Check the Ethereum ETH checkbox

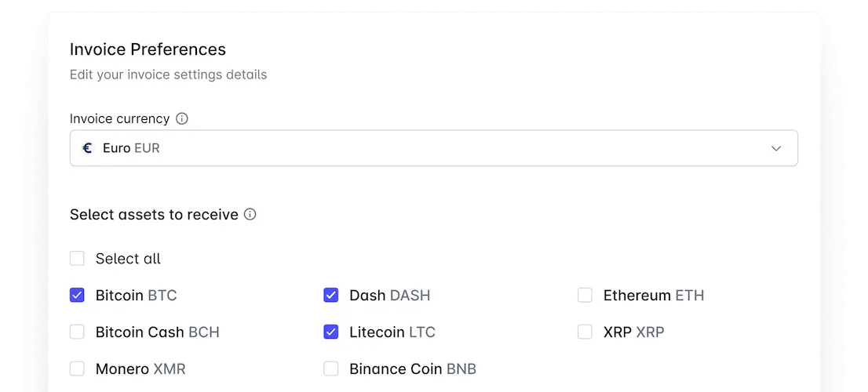click(585, 296)
